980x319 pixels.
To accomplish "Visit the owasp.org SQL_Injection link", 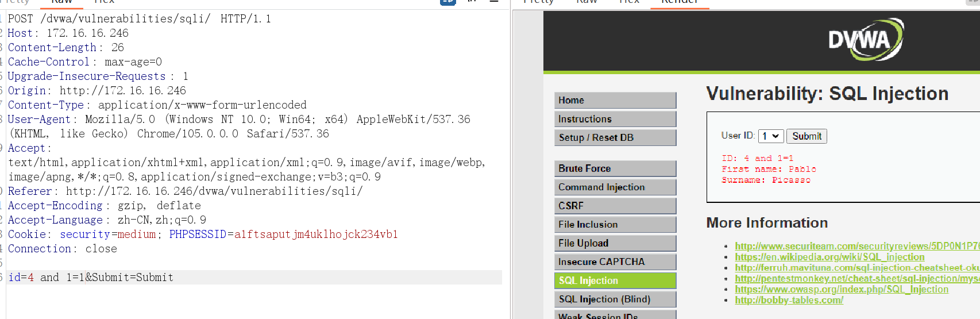I will tap(842, 290).
